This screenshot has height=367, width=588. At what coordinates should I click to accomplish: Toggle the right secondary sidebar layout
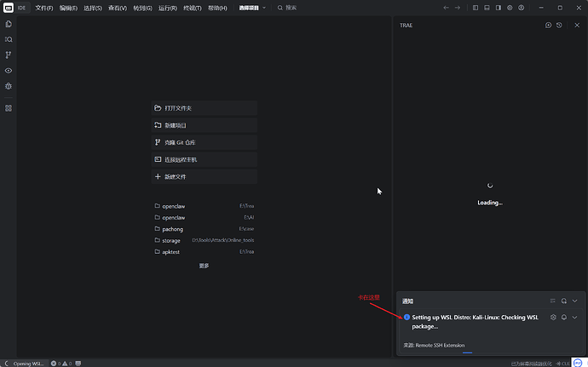tap(499, 8)
